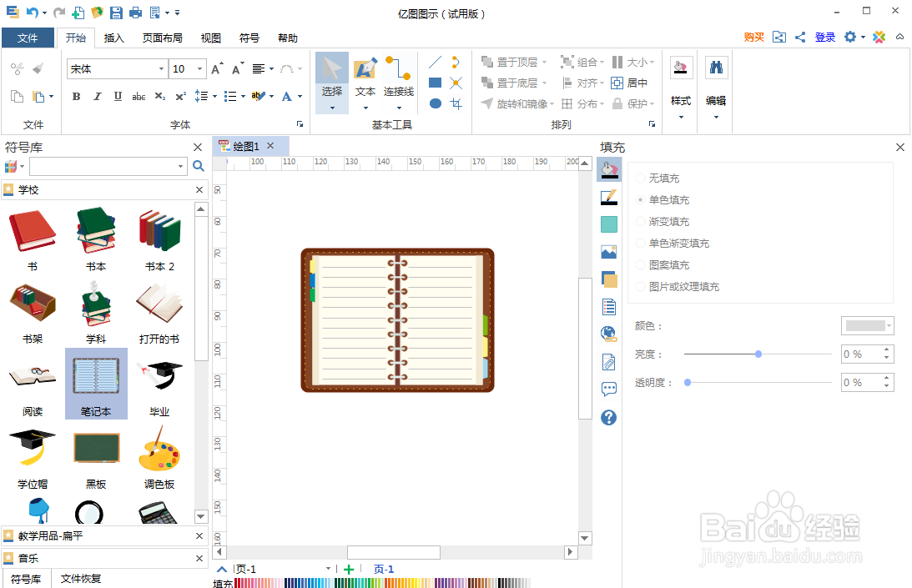Open the comment bubble panel
This screenshot has height=588, width=912.
tap(608, 389)
